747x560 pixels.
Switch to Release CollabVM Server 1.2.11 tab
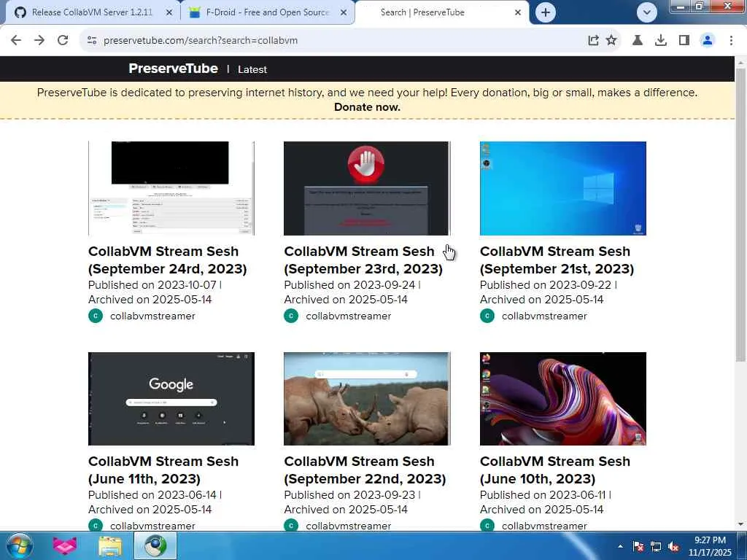click(91, 12)
